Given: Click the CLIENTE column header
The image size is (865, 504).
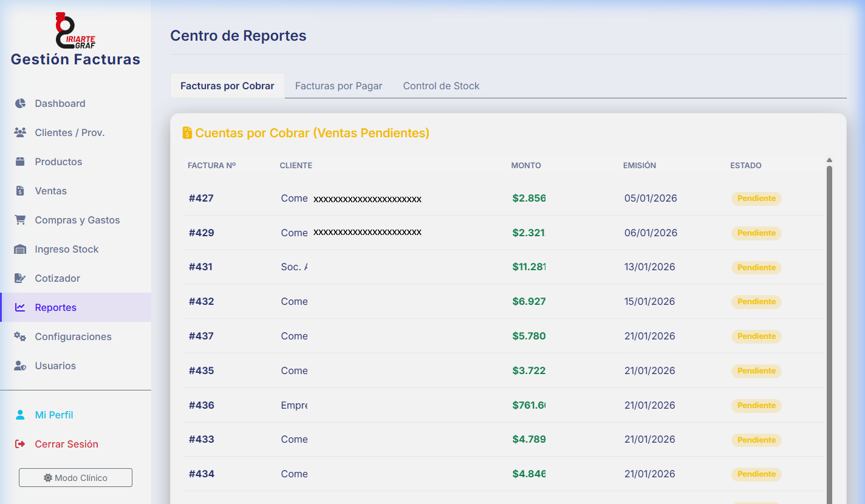Looking at the screenshot, I should click(296, 165).
